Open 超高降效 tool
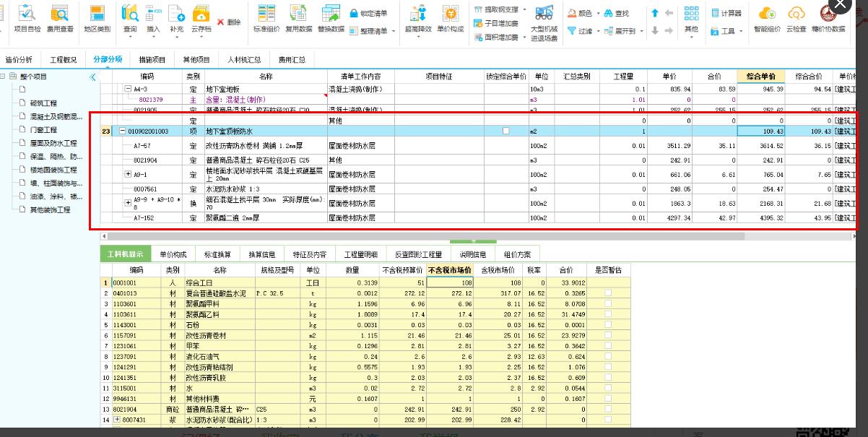This screenshot has height=437, width=868. pyautogui.click(x=418, y=20)
